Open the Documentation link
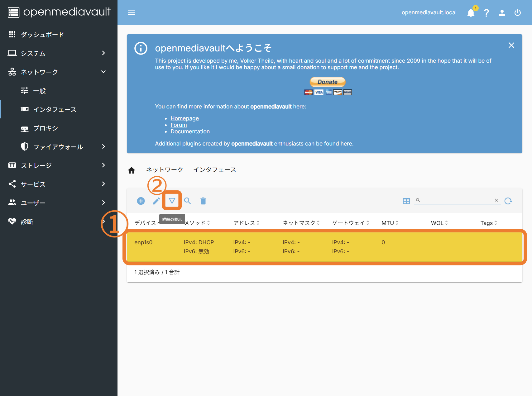The height and width of the screenshot is (396, 532). click(x=190, y=131)
